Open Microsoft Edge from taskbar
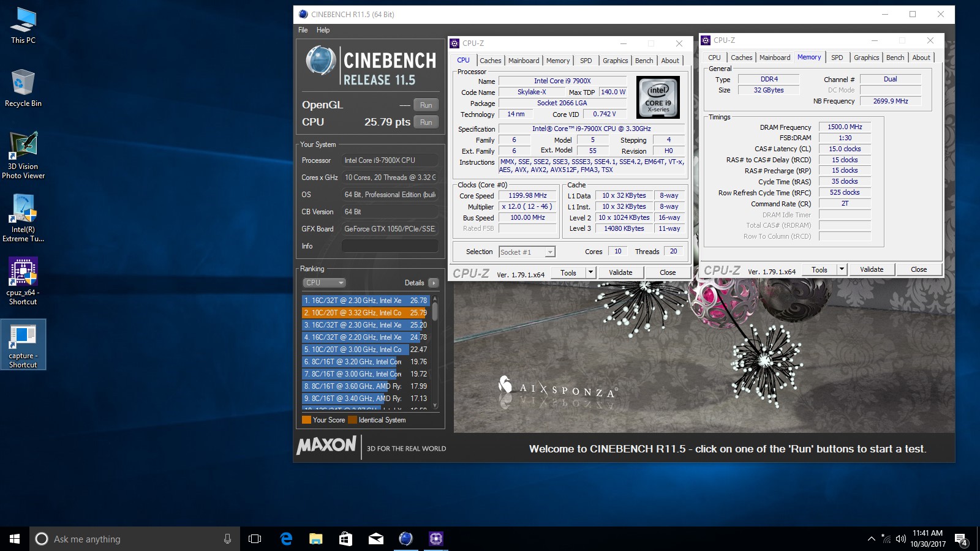Image resolution: width=980 pixels, height=551 pixels. coord(286,539)
